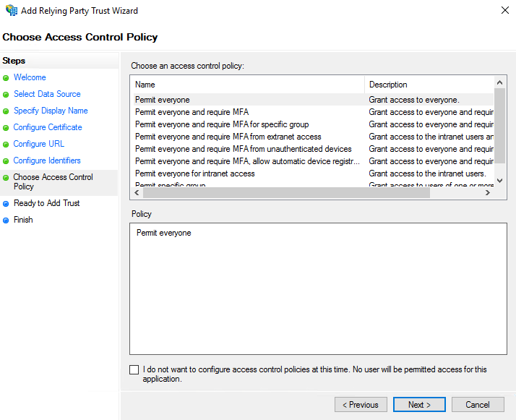Select Permit everyone and require MFA policy
The height and width of the screenshot is (420, 516).
pyautogui.click(x=192, y=112)
